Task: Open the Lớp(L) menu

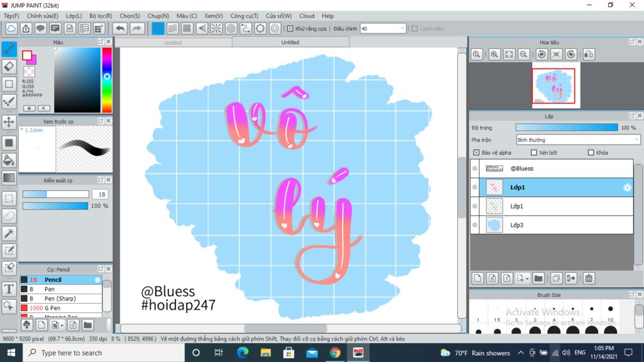Action: click(x=74, y=16)
